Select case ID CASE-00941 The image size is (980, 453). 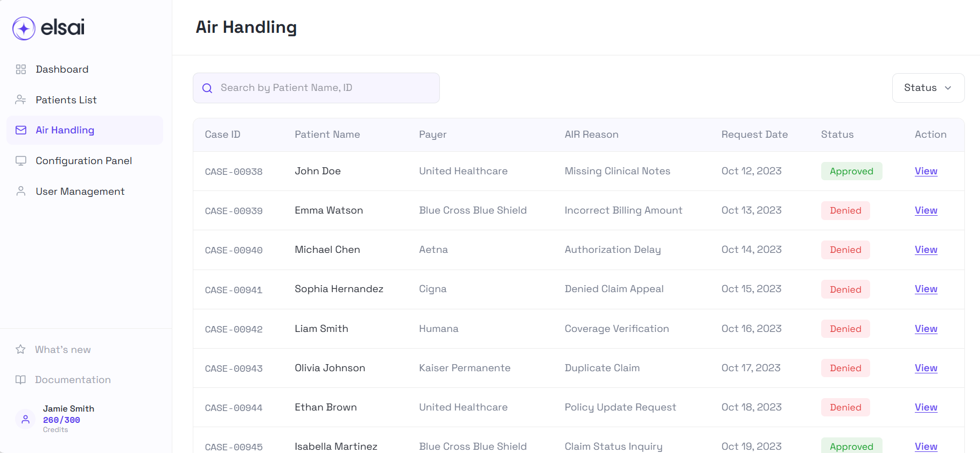(x=234, y=290)
